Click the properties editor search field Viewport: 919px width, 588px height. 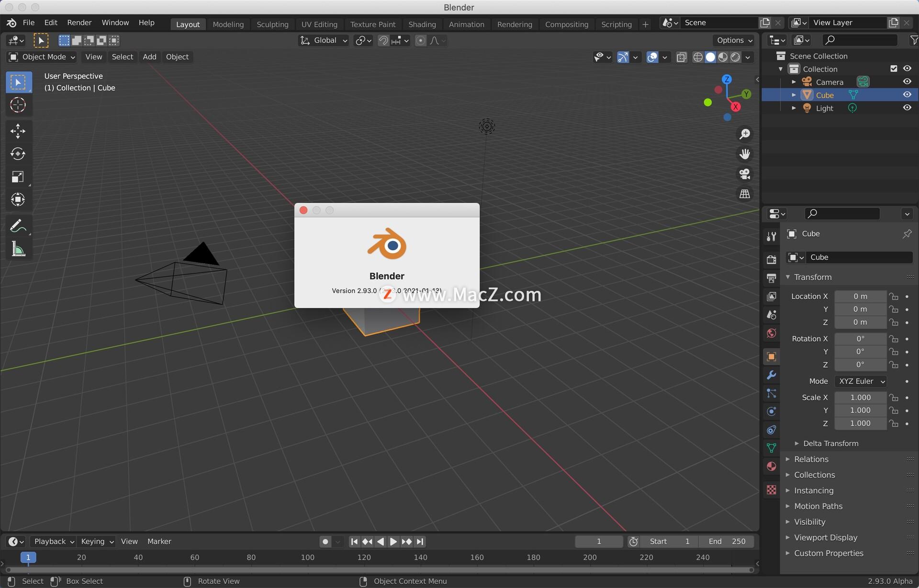842,214
